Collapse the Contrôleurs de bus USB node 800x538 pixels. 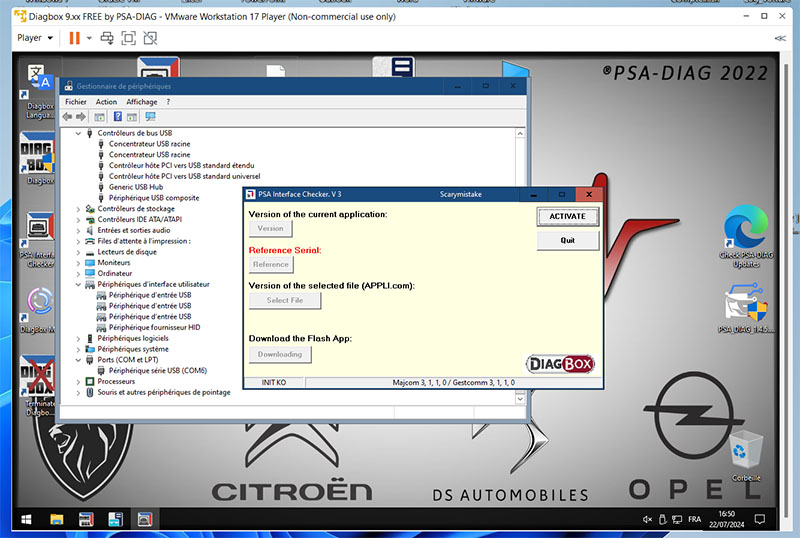point(78,133)
